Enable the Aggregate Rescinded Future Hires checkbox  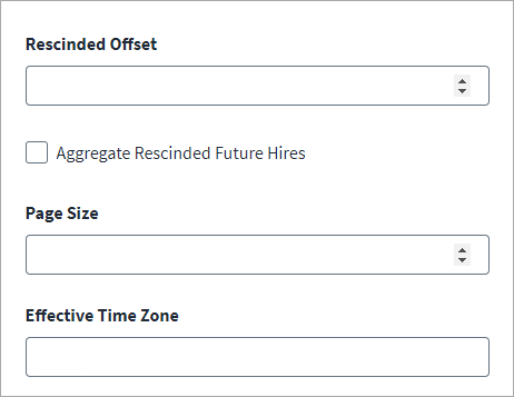[x=37, y=152]
